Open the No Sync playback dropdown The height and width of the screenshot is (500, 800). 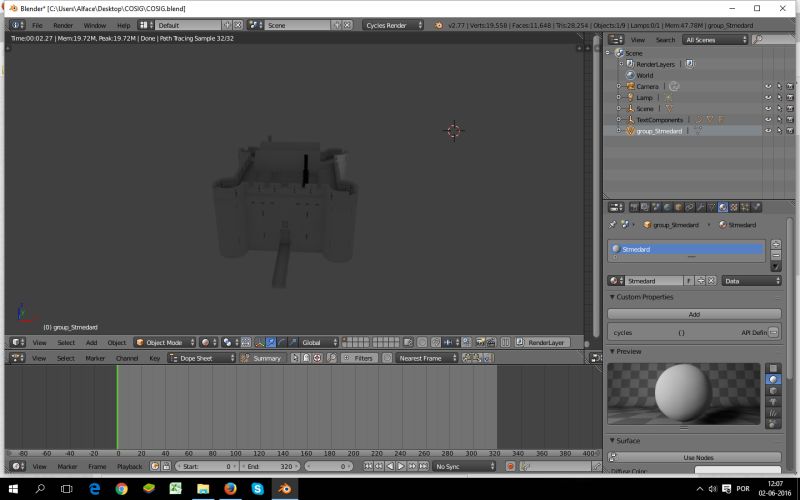464,466
